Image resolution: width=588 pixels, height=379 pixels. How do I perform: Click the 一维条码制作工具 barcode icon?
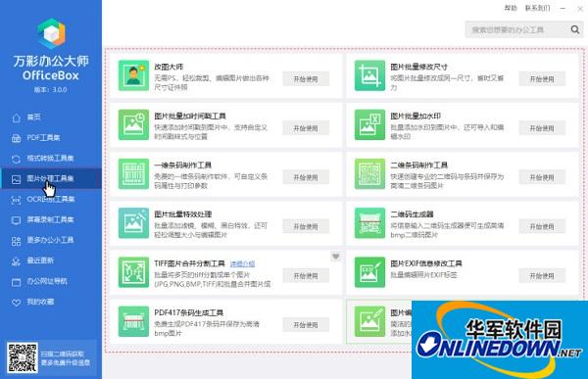click(x=133, y=174)
